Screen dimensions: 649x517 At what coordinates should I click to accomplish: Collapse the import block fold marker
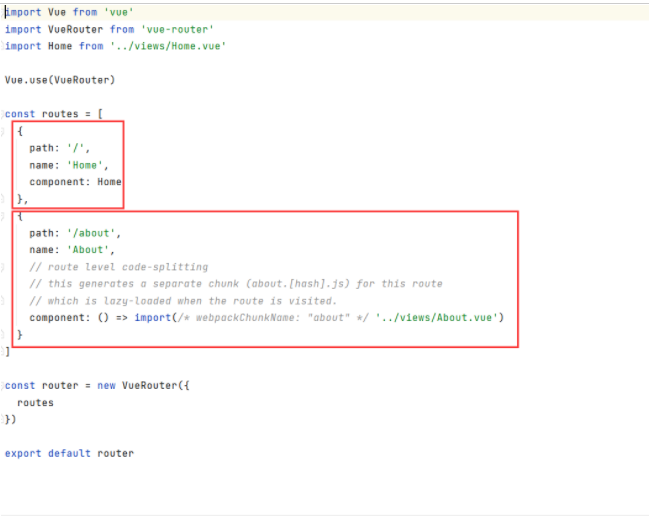3,12
